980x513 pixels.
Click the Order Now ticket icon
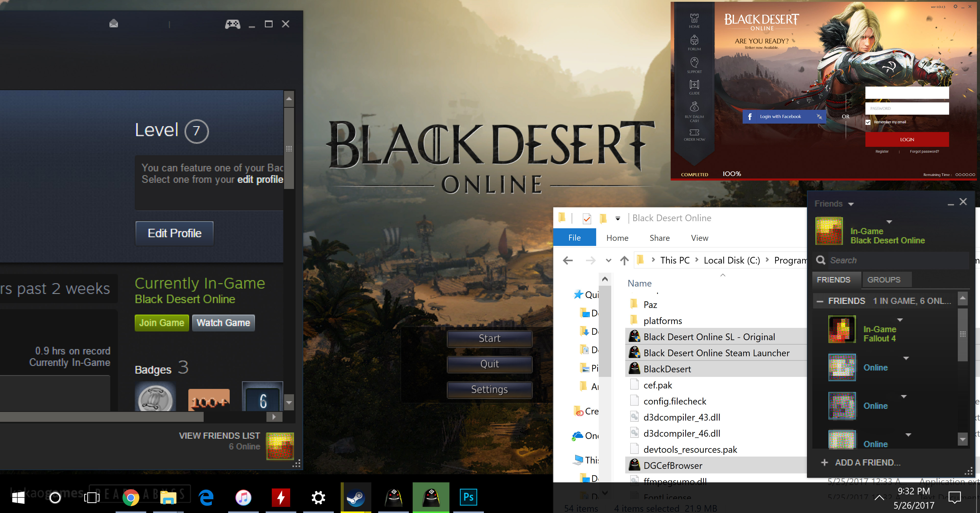(x=694, y=133)
